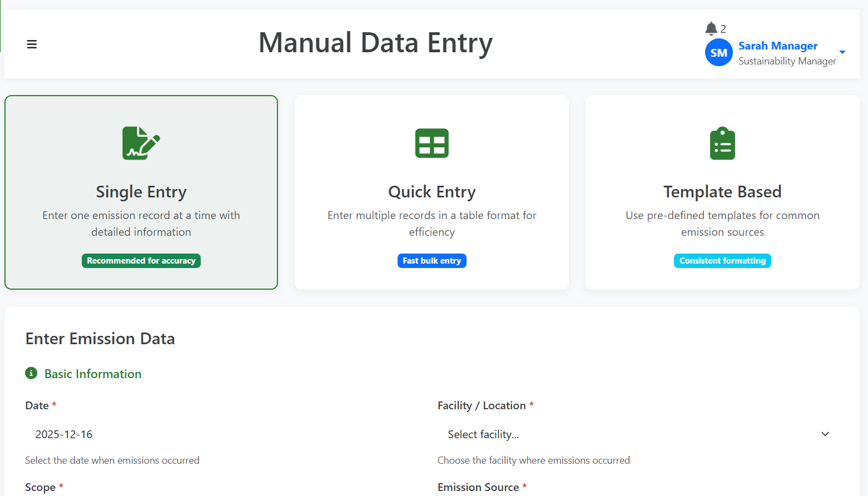Screen dimensions: 868x496
Task: Click the Recommended for accuracy badge
Action: pyautogui.click(x=141, y=260)
